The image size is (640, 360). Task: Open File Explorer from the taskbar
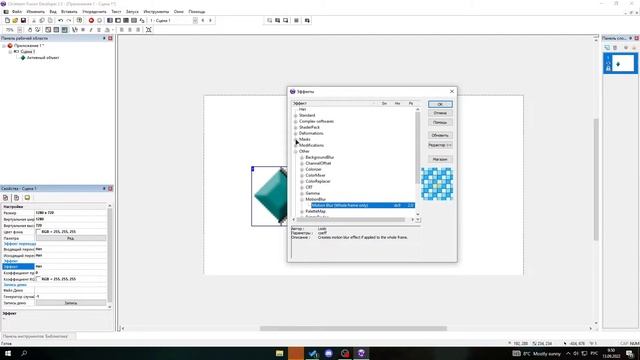(x=280, y=353)
